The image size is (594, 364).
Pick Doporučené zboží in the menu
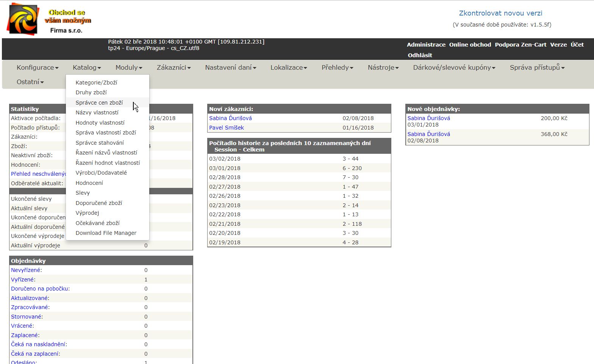(98, 203)
